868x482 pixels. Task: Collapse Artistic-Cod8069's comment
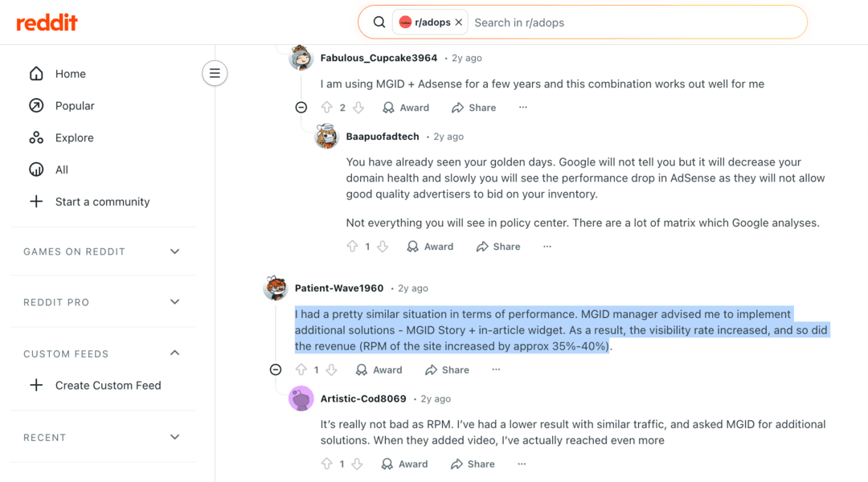pyautogui.click(x=301, y=464)
